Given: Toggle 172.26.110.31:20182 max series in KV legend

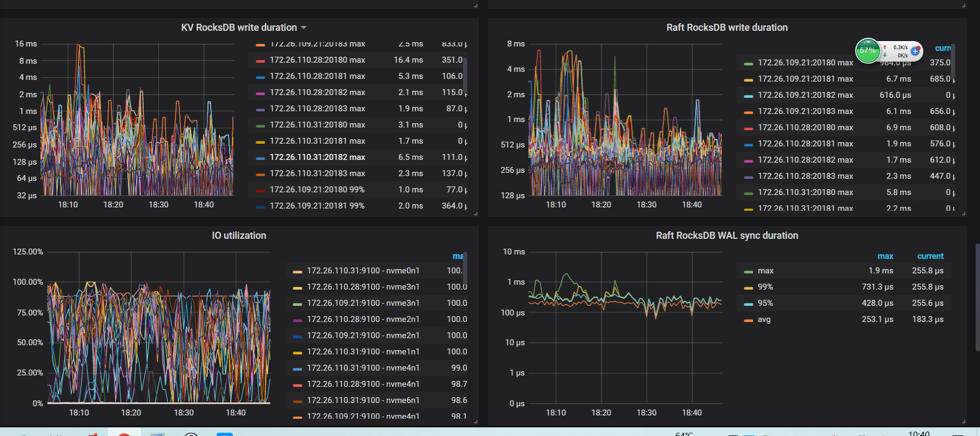Looking at the screenshot, I should click(317, 157).
